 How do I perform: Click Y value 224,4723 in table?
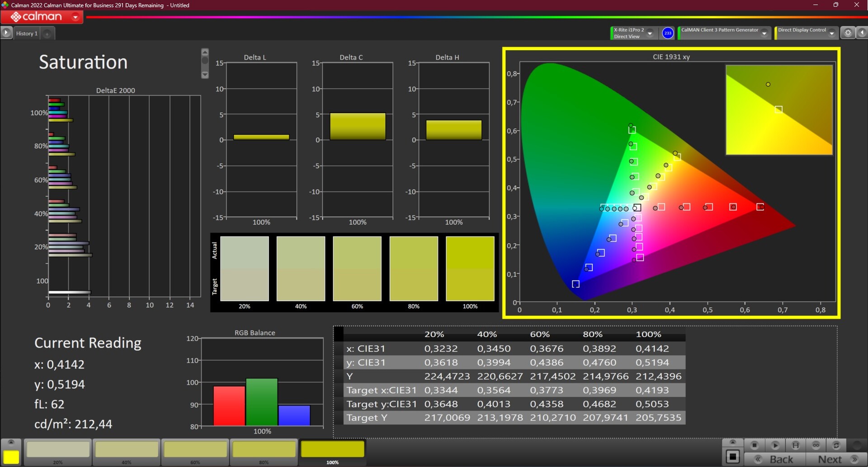447,376
